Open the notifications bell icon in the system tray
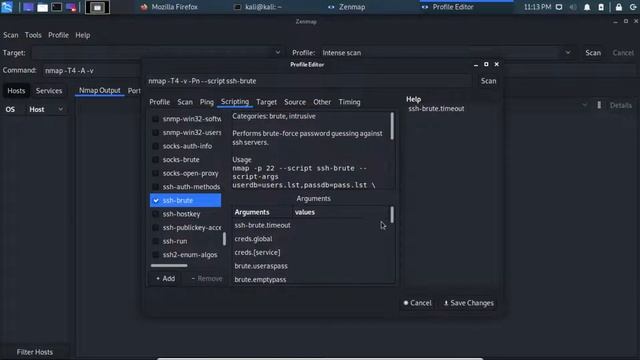 [x=587, y=7]
